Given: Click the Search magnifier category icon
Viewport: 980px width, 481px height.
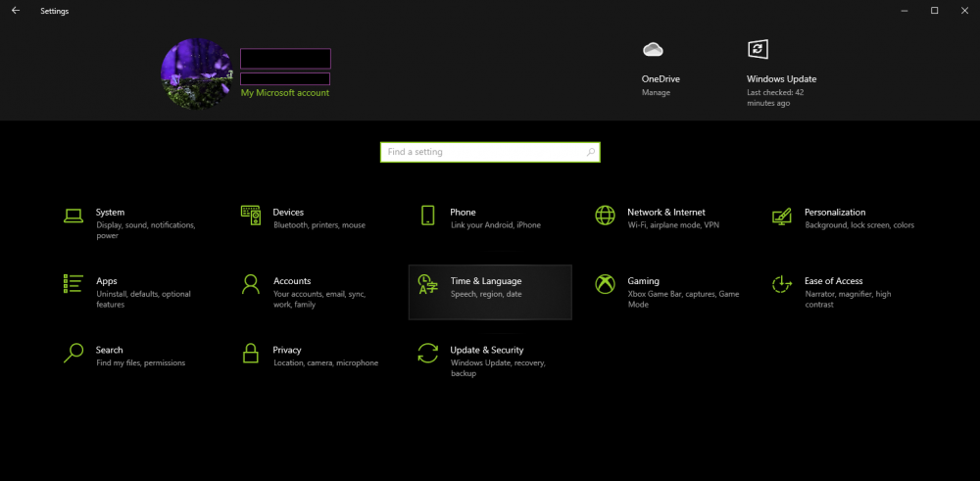Looking at the screenshot, I should pyautogui.click(x=73, y=353).
